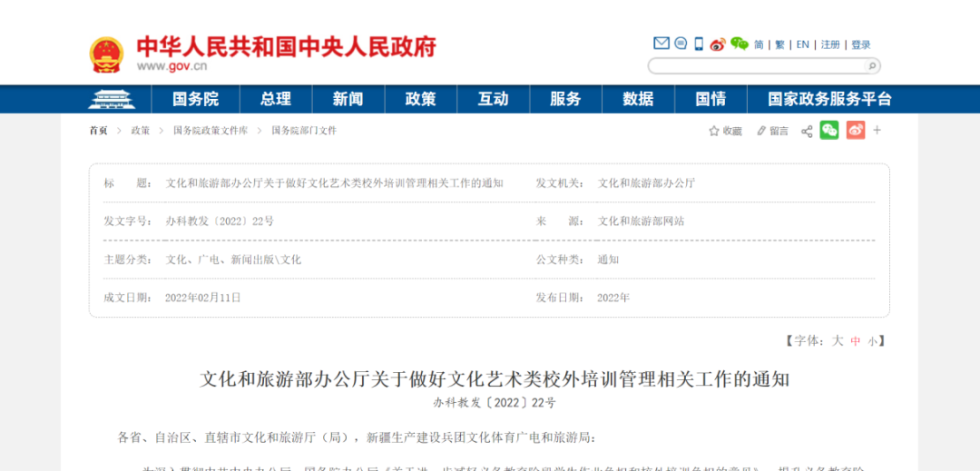Click the 登录 login link
Screen dimensions: 980x471
(860, 44)
